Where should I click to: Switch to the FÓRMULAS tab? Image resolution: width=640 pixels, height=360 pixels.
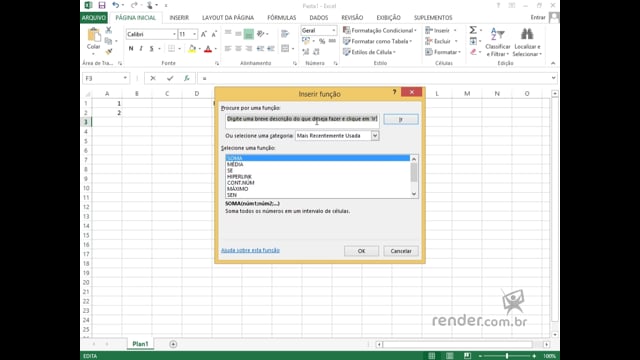point(282,18)
